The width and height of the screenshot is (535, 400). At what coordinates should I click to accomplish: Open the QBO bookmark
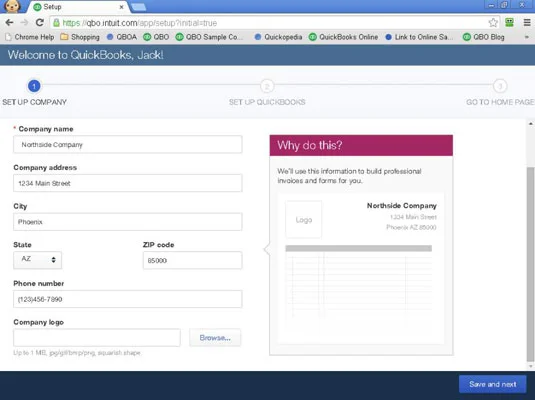(x=156, y=37)
